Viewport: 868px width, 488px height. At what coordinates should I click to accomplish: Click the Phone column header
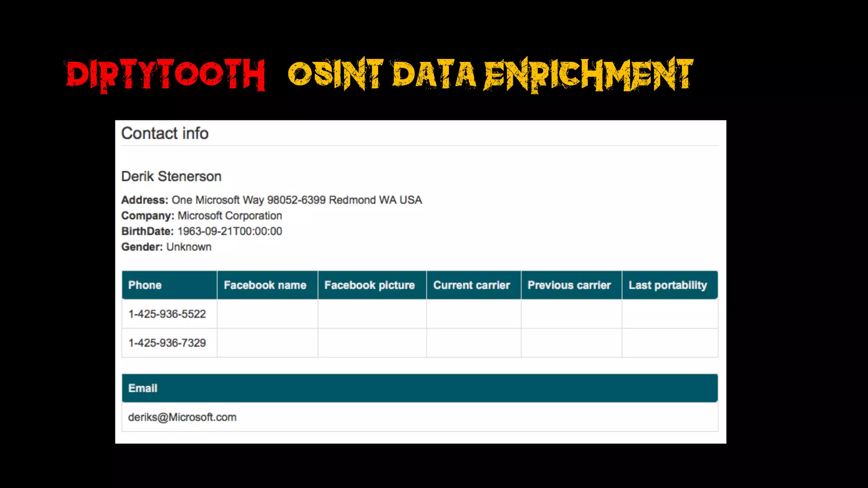click(170, 285)
